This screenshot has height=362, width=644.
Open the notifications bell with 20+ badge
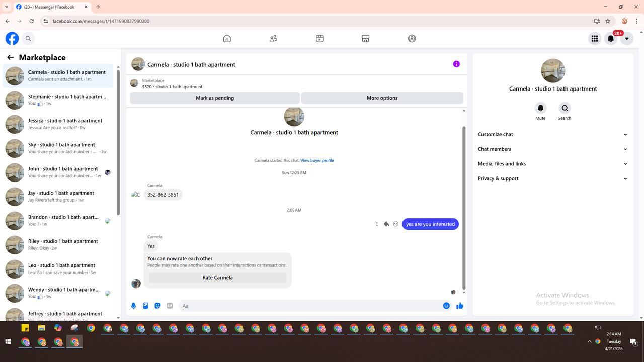(611, 38)
